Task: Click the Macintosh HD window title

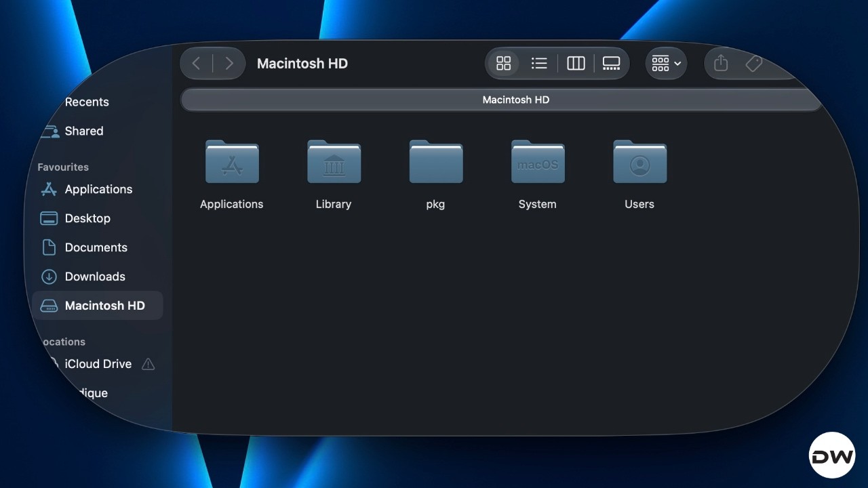Action: 302,64
